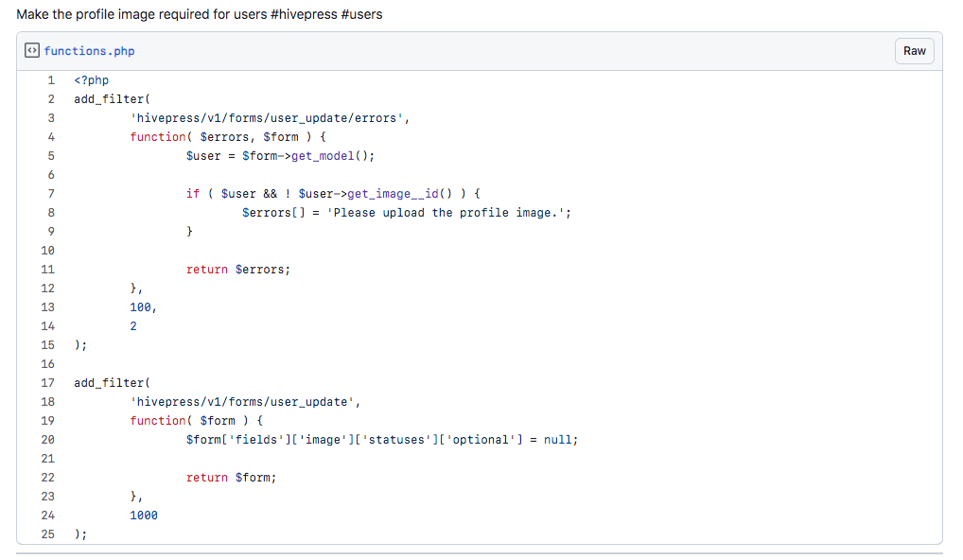Click line number 7
Viewport: 963px width, 560px height.
tap(51, 194)
